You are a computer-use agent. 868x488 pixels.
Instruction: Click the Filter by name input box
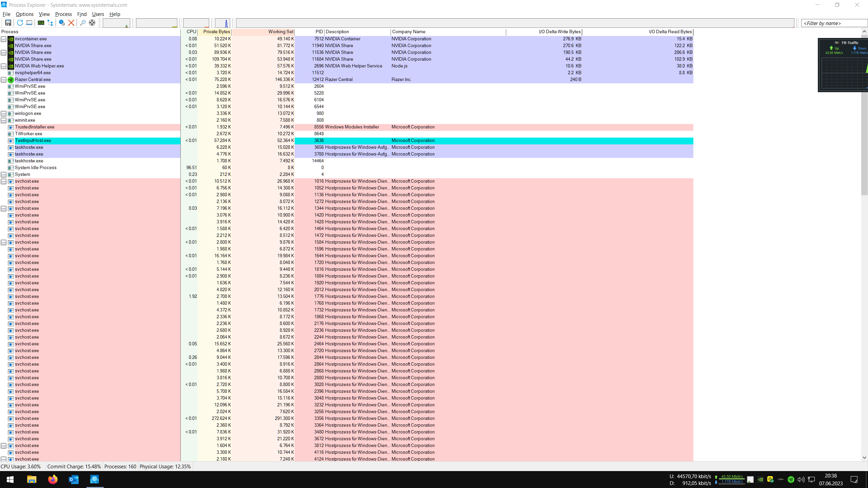click(833, 23)
